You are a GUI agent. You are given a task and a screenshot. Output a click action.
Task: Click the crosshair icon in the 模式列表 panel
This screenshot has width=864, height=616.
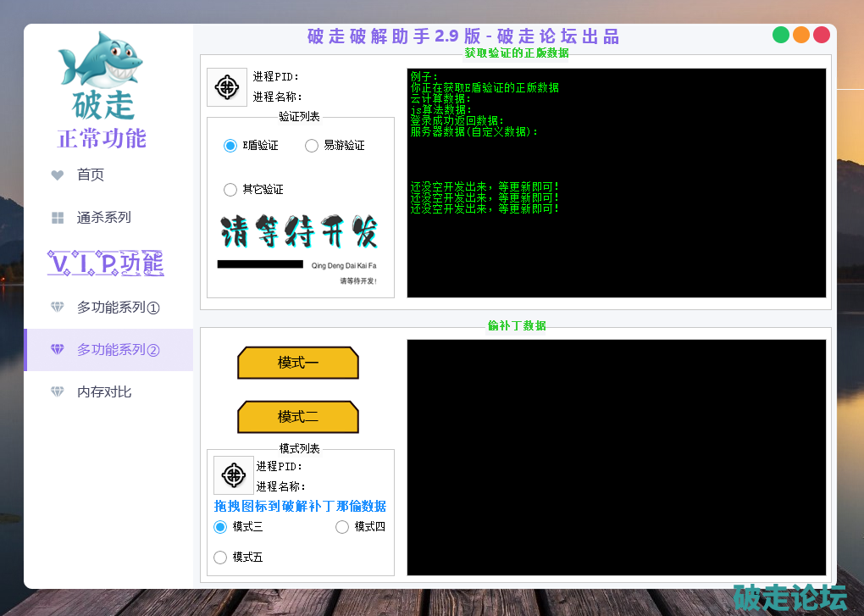click(233, 475)
